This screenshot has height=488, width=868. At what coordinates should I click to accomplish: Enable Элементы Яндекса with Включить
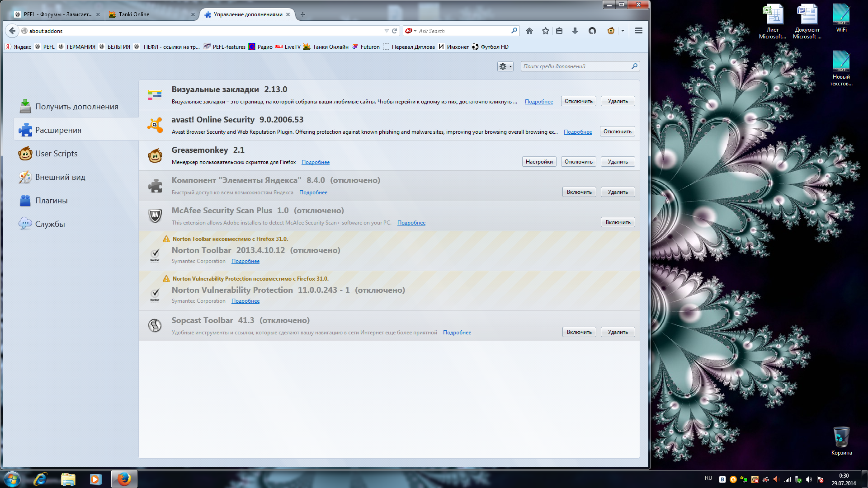coord(579,192)
